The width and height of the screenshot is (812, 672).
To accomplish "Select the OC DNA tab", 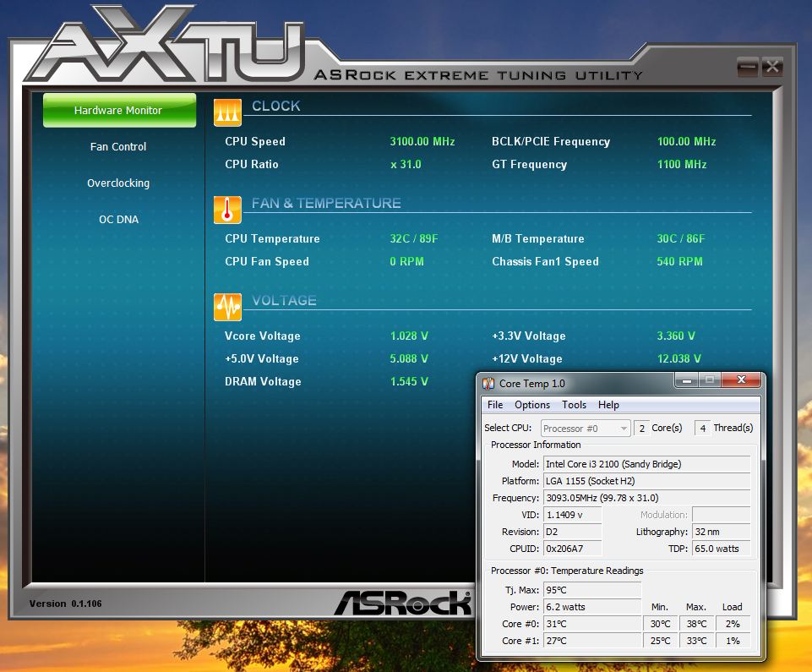I will (118, 219).
